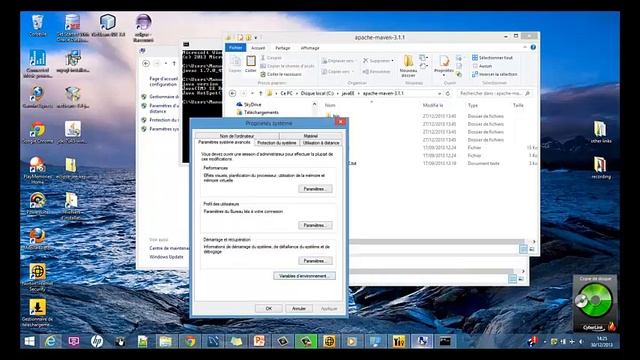Open the Supprimer dropdown arrow
The image size is (640, 360).
393,60
